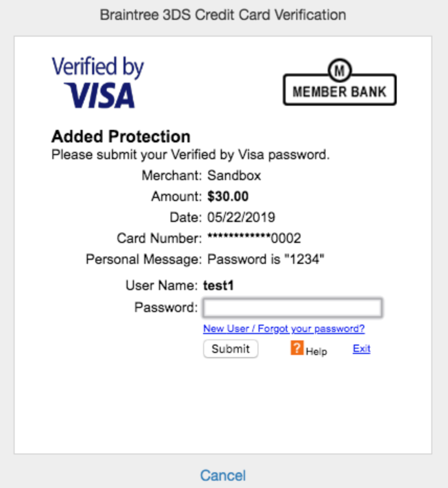This screenshot has height=488, width=448.
Task: Click the Verified by Visa logo
Action: coord(98,82)
